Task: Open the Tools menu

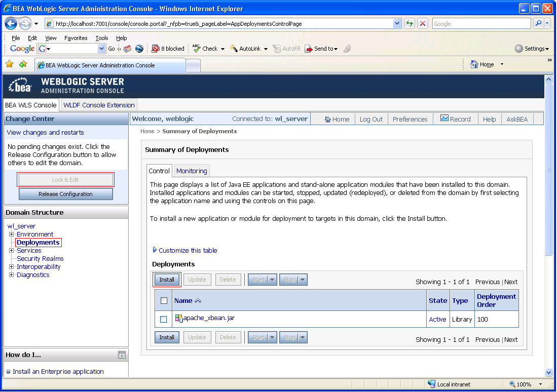Action: pos(101,38)
